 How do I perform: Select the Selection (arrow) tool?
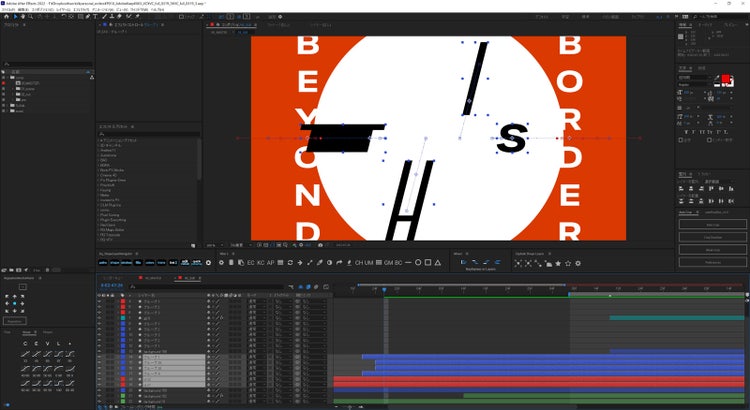15,16
